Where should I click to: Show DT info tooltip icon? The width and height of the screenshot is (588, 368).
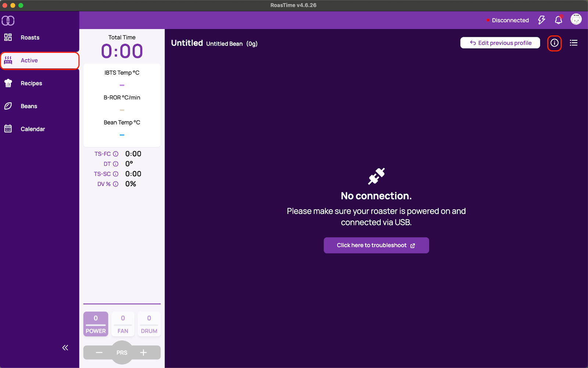pos(115,164)
